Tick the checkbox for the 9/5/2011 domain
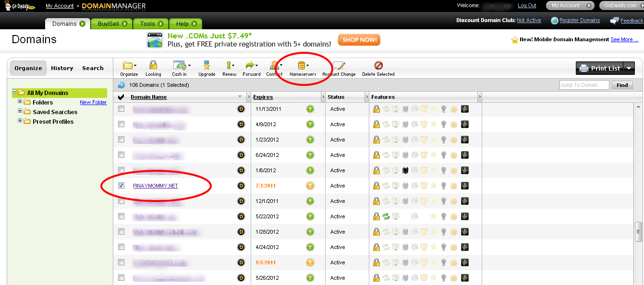Image resolution: width=644 pixels, height=285 pixels. coord(122,262)
